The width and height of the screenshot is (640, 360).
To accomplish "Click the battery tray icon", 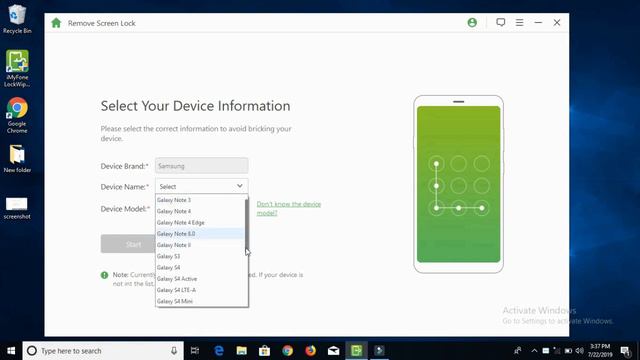I will click(x=568, y=351).
